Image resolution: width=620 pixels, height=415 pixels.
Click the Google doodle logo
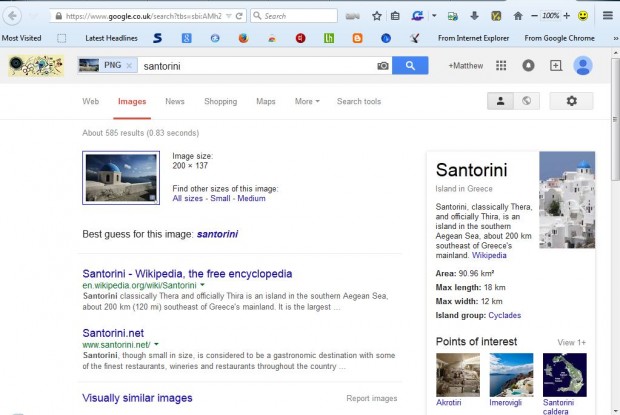[x=36, y=66]
